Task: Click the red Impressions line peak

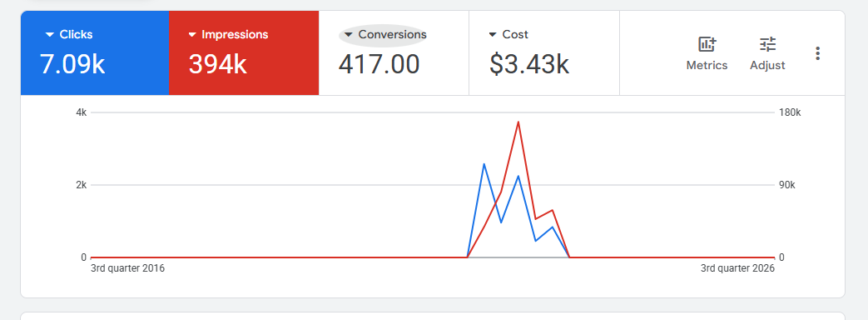Action: pyautogui.click(x=518, y=122)
